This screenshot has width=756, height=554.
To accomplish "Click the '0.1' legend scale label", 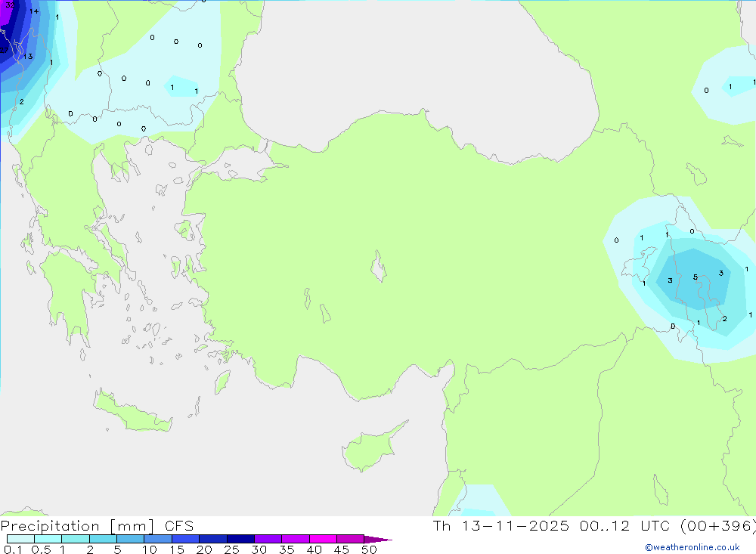I will click(x=13, y=549).
